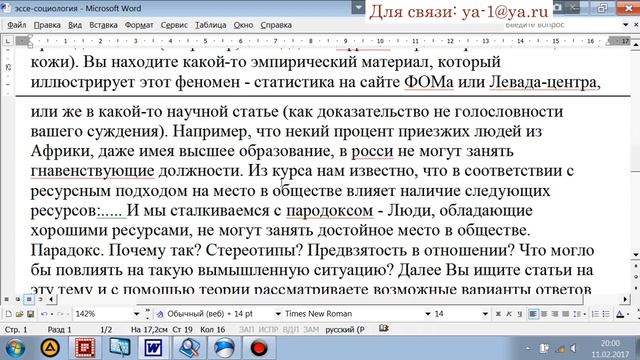
Task: Click the right indent marker on ruler
Action: click(607, 43)
